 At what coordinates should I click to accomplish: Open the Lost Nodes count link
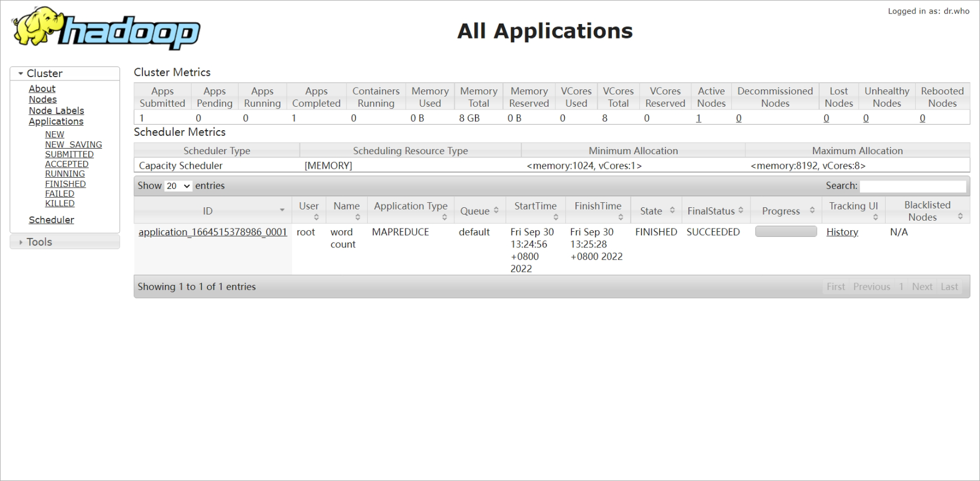pyautogui.click(x=826, y=118)
